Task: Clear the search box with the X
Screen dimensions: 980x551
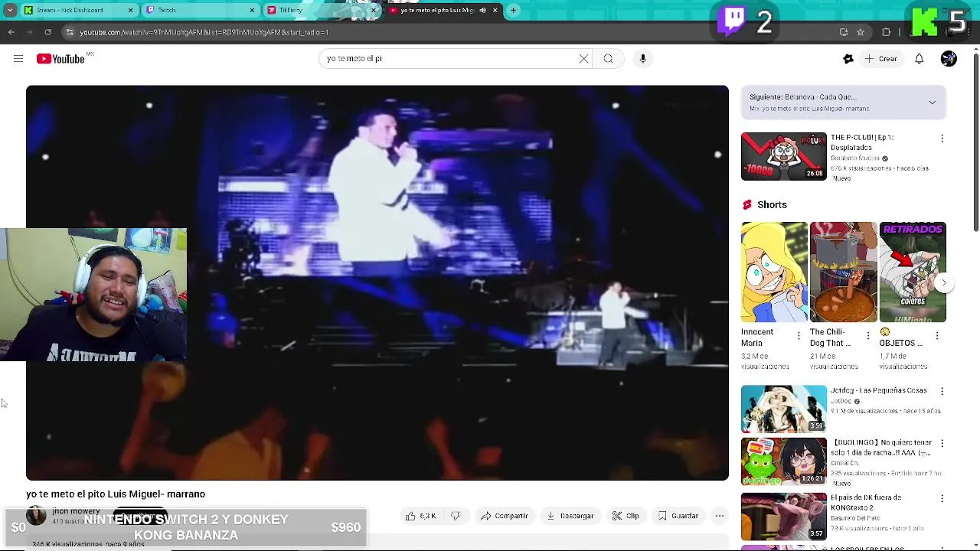Action: tap(583, 58)
